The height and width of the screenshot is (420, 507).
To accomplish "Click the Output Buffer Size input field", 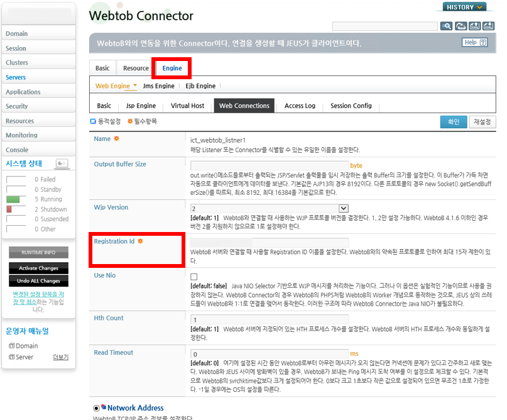I will coord(270,165).
